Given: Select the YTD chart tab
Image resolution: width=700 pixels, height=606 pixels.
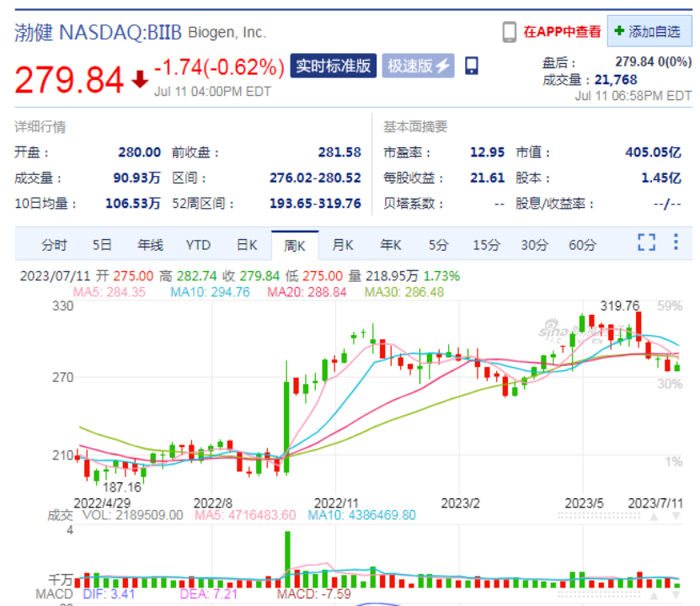Looking at the screenshot, I should click(198, 245).
